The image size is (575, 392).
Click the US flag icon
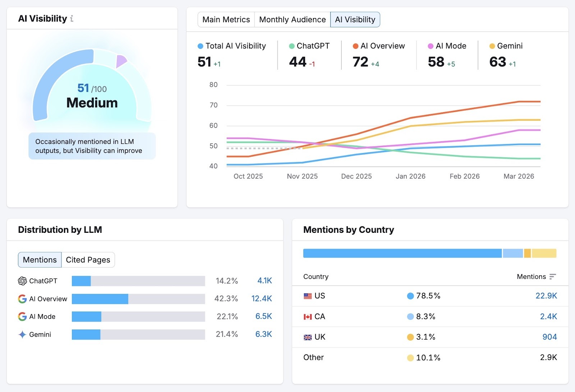pos(307,296)
